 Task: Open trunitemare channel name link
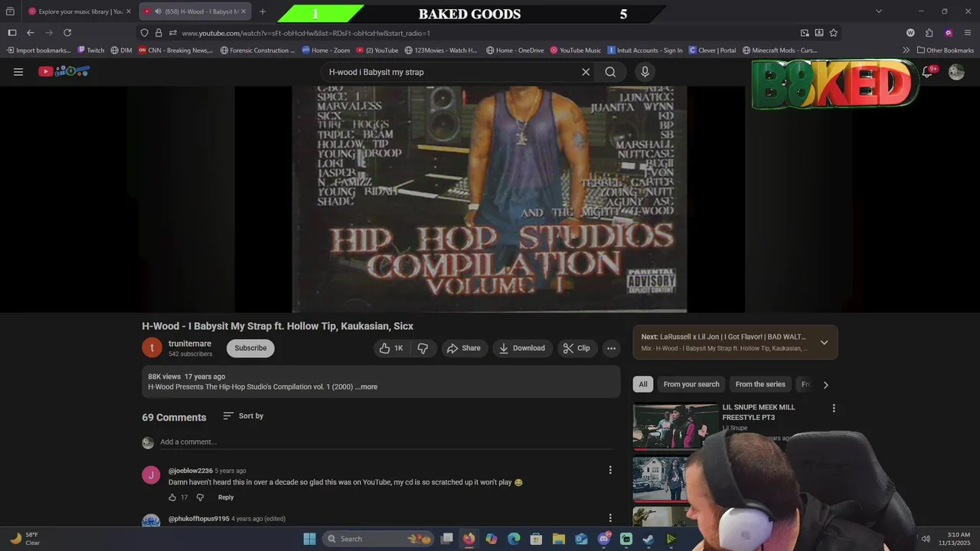pos(190,344)
